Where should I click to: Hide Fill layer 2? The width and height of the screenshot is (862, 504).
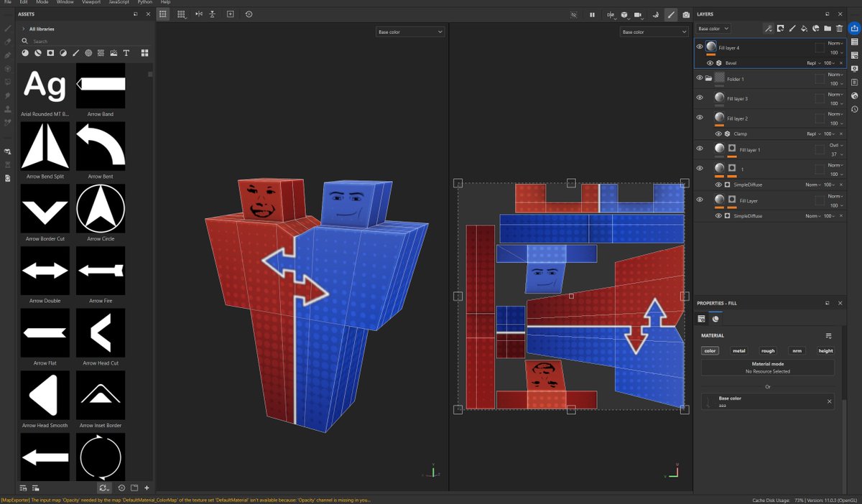(x=700, y=117)
